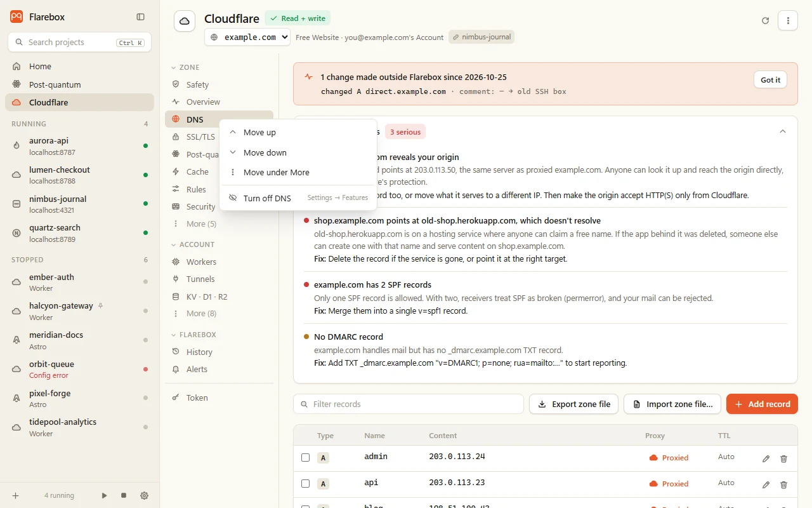Toggle the sidebar panel icon
812x508 pixels.
coord(141,17)
